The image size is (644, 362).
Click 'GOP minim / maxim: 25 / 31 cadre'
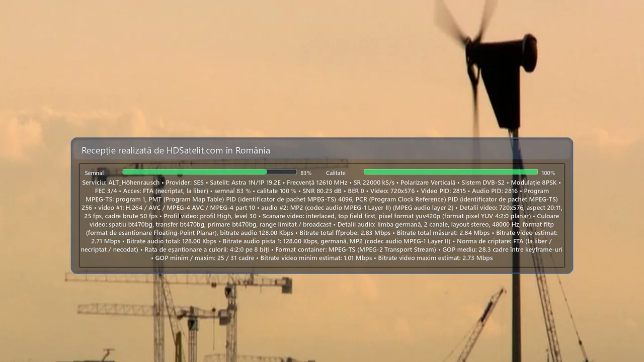point(205,258)
